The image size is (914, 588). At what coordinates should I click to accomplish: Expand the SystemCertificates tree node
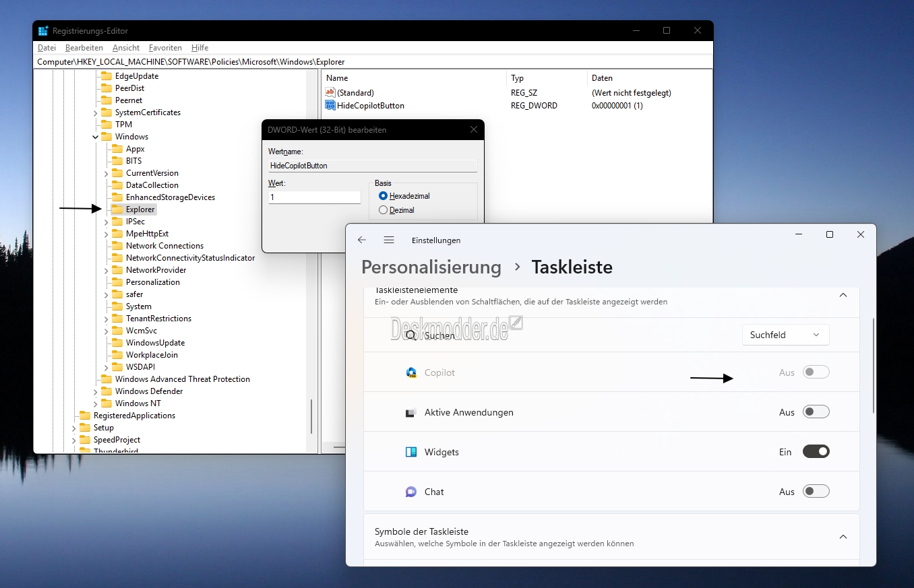96,112
